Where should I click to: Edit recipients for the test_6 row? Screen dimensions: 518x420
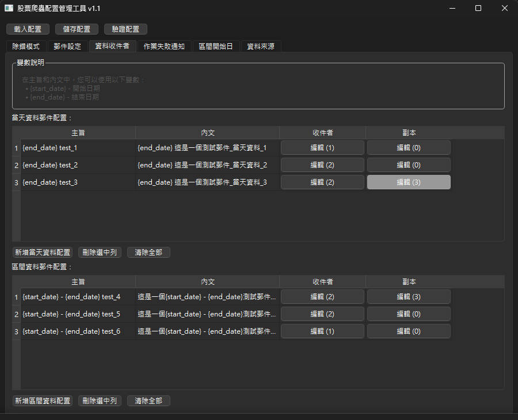322,331
